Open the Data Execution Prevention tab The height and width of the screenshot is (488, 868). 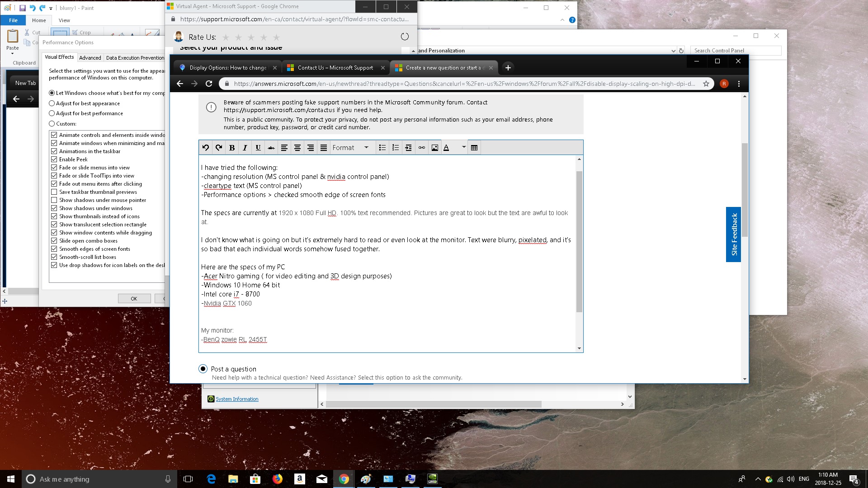135,58
